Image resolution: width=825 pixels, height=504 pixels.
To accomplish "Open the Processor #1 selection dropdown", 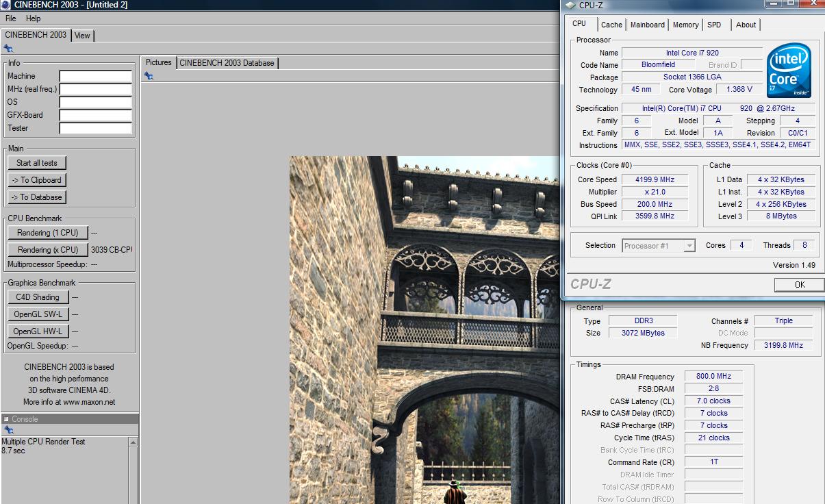I will point(659,246).
